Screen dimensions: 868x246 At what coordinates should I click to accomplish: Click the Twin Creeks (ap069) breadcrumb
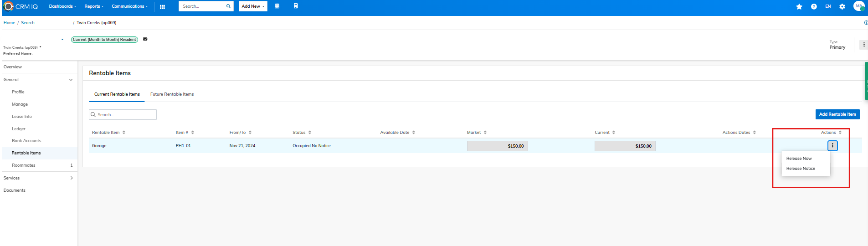pyautogui.click(x=97, y=23)
